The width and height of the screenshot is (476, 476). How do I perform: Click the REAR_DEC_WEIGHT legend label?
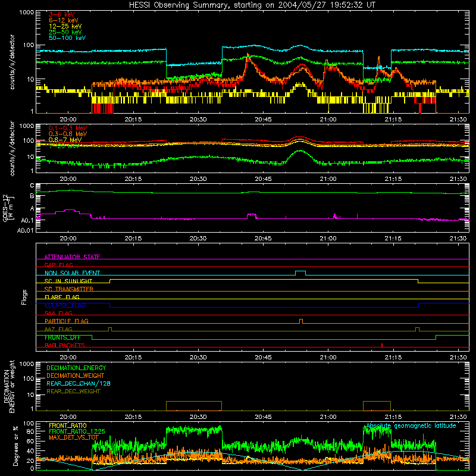73,392
